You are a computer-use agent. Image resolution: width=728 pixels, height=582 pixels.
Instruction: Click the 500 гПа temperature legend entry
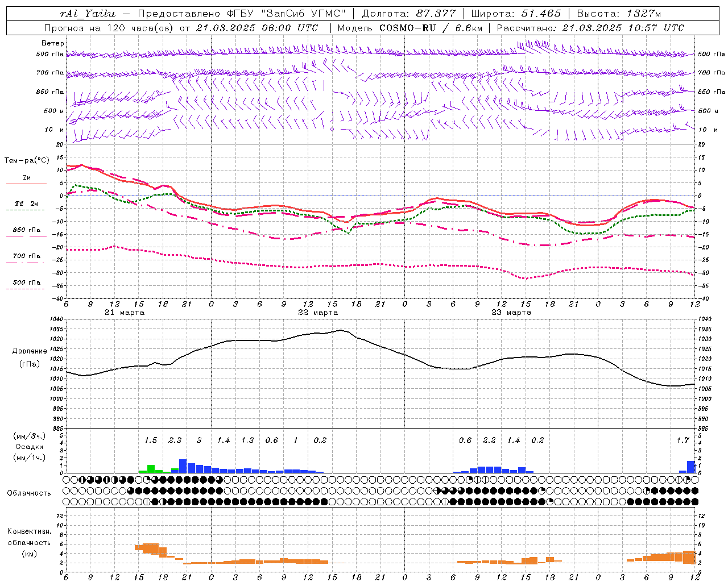[x=26, y=282]
